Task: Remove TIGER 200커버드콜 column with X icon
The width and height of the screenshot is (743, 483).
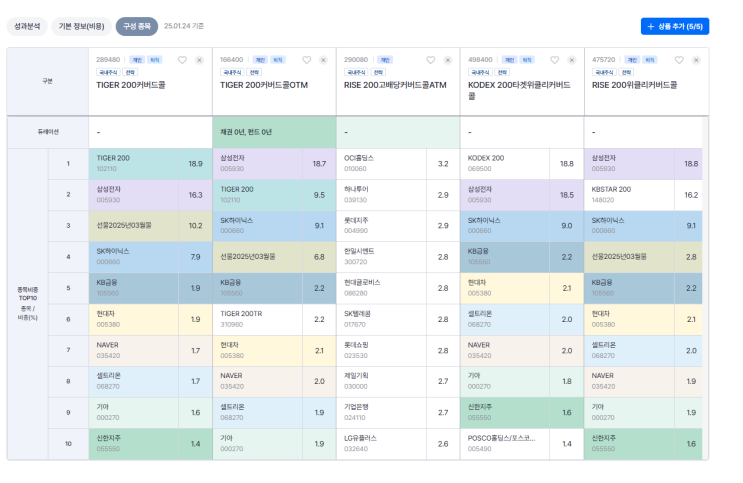Action: point(199,60)
